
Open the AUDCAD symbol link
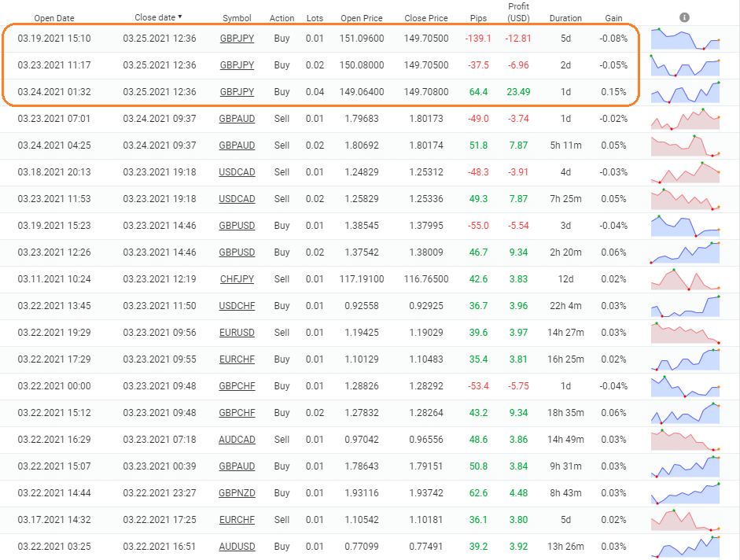(237, 440)
